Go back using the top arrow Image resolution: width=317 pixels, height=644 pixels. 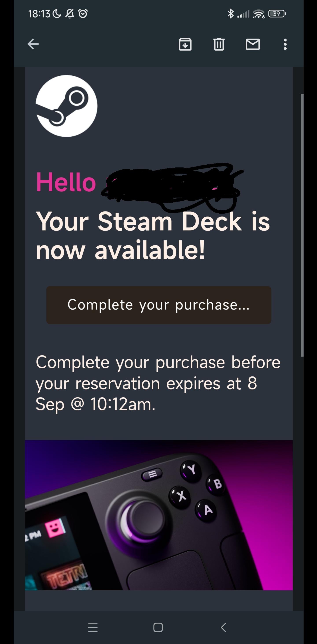[x=33, y=44]
